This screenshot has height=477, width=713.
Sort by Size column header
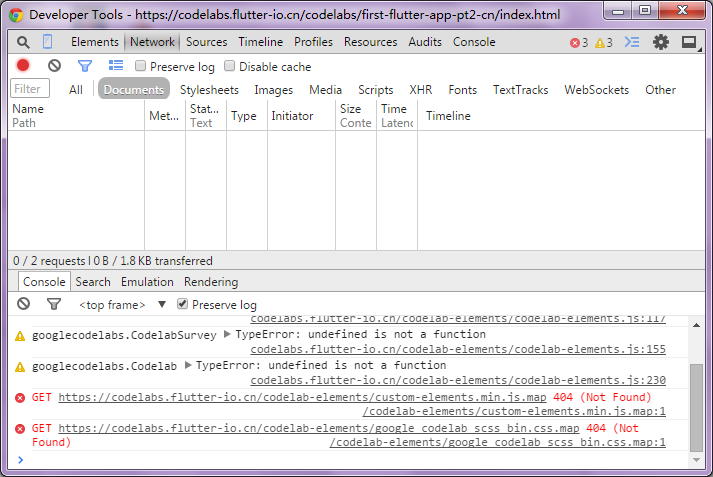[356, 115]
